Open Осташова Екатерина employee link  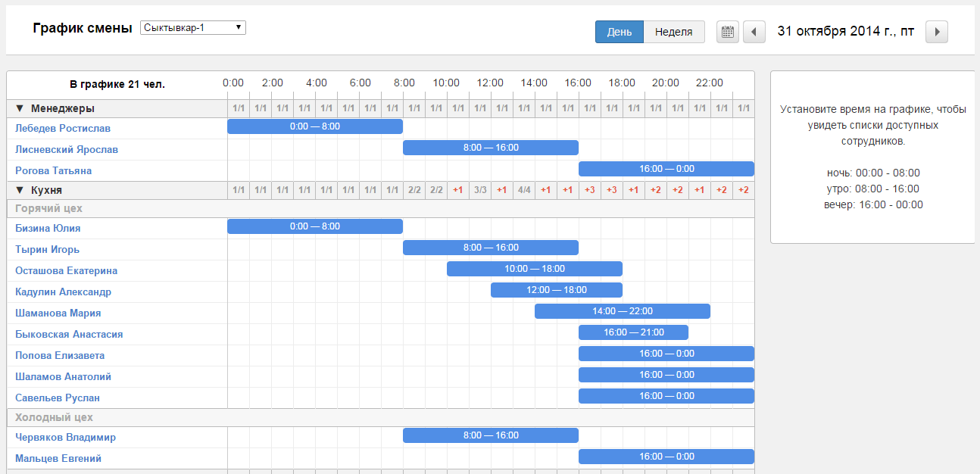(67, 270)
